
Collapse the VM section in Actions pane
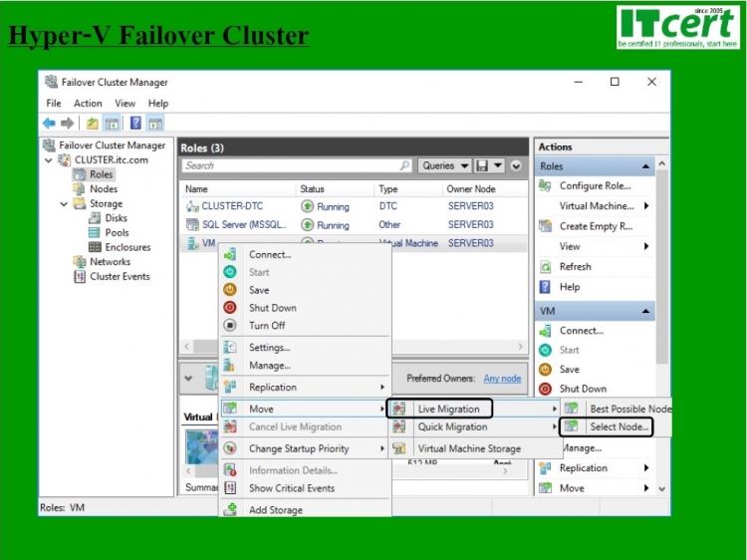[x=645, y=311]
